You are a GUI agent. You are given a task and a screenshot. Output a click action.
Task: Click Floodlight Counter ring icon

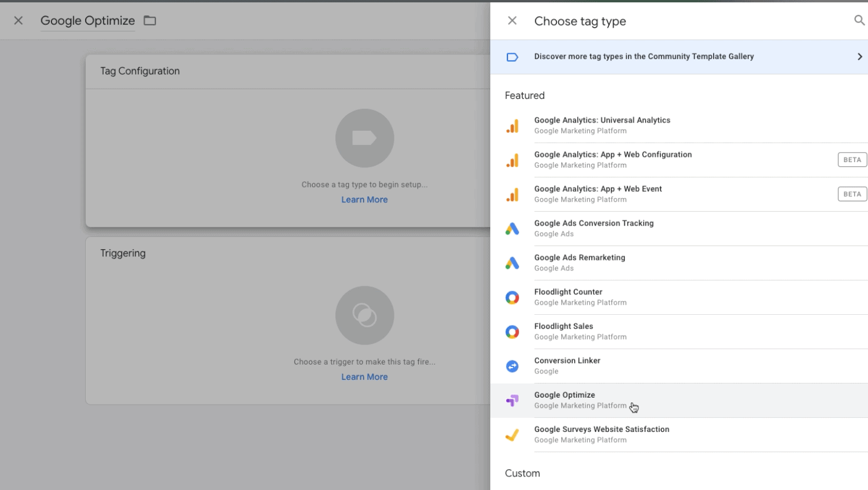(x=512, y=298)
